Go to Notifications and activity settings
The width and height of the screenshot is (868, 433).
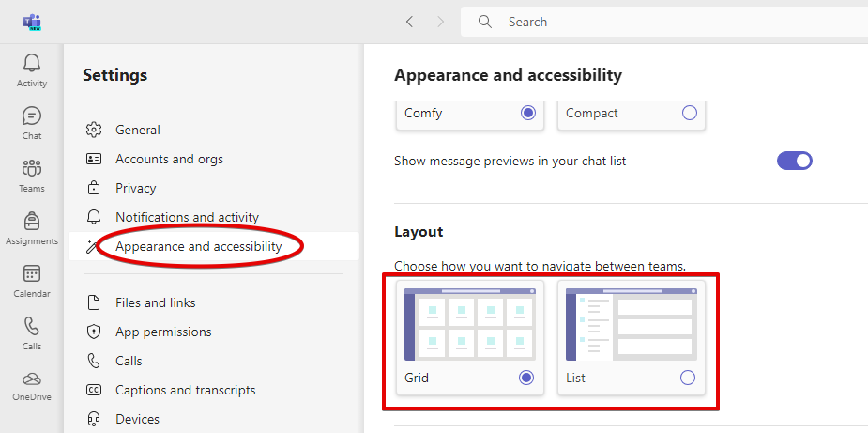(187, 217)
